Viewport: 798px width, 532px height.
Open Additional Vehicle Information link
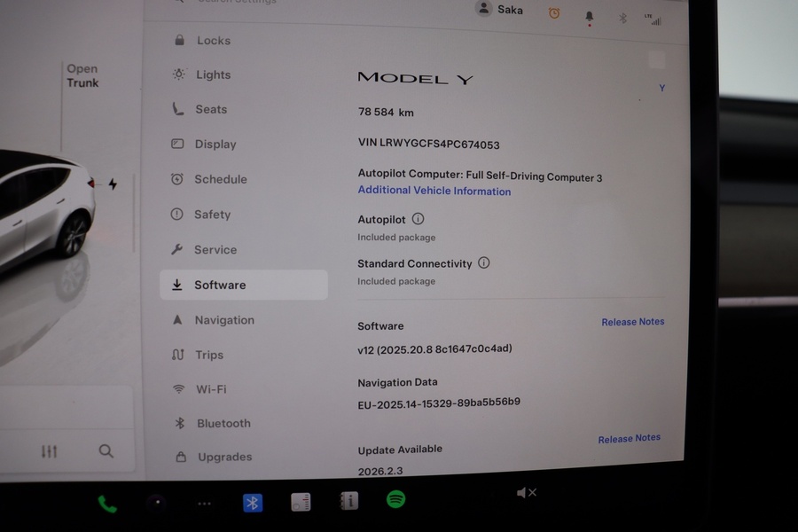pyautogui.click(x=434, y=191)
